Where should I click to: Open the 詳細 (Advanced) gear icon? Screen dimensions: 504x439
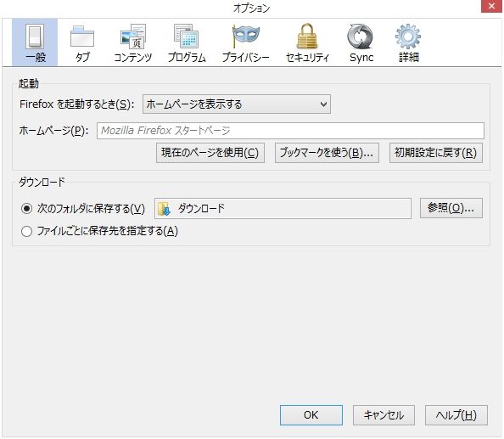(x=408, y=37)
